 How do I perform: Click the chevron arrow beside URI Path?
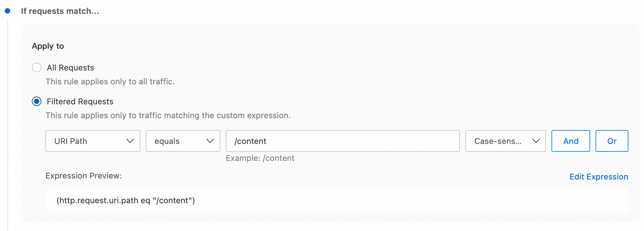(x=130, y=141)
